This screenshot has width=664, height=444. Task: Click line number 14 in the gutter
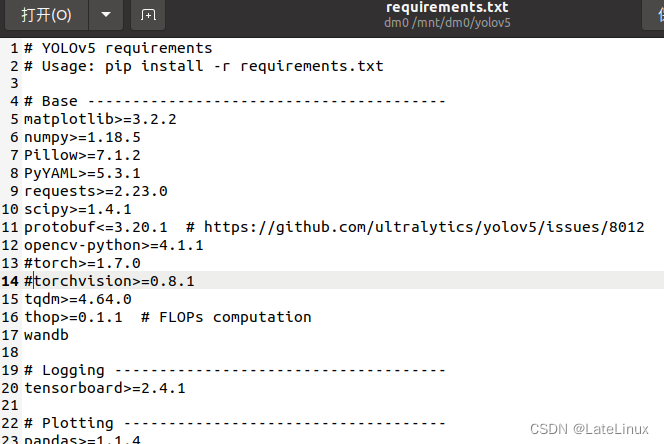pos(10,281)
